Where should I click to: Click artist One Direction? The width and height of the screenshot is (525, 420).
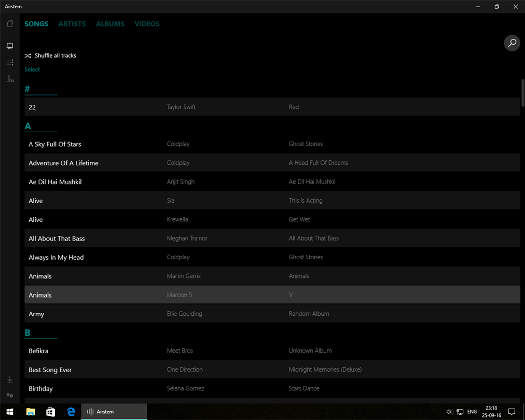point(185,370)
